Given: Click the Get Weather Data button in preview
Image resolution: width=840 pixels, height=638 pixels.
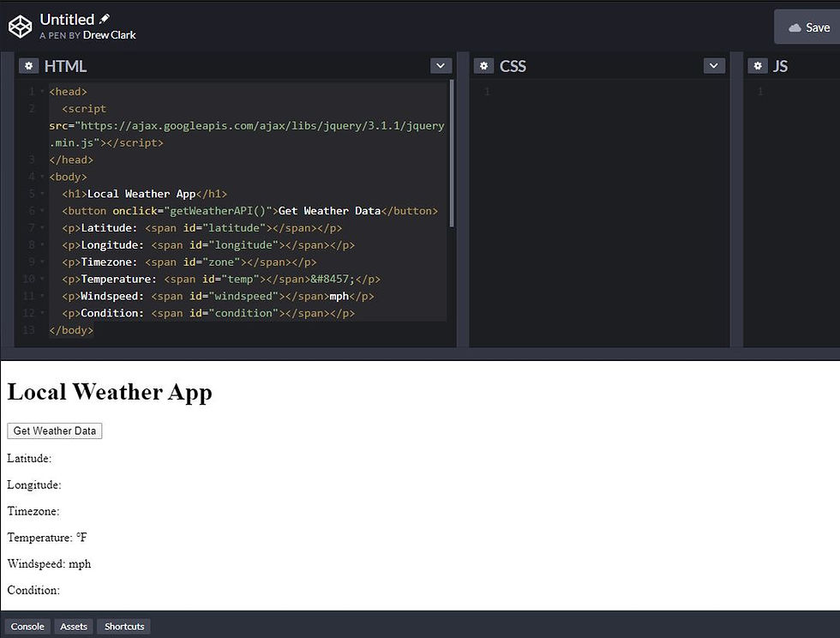Looking at the screenshot, I should tap(55, 430).
